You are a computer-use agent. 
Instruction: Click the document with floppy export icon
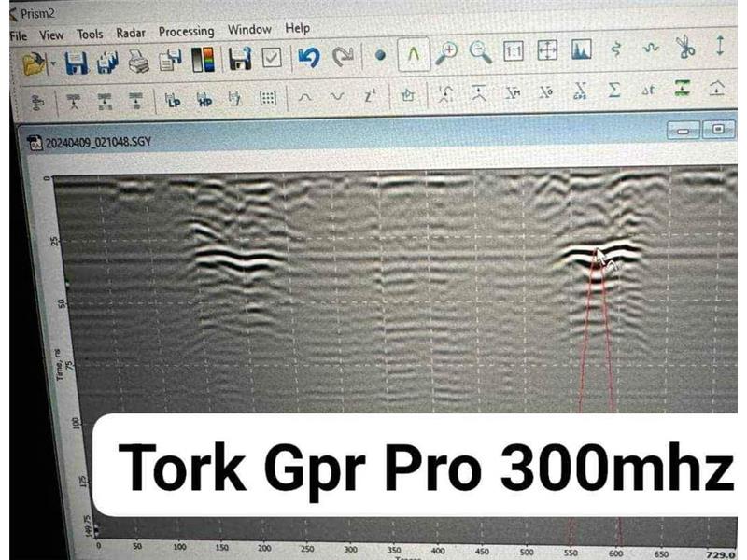pyautogui.click(x=170, y=61)
